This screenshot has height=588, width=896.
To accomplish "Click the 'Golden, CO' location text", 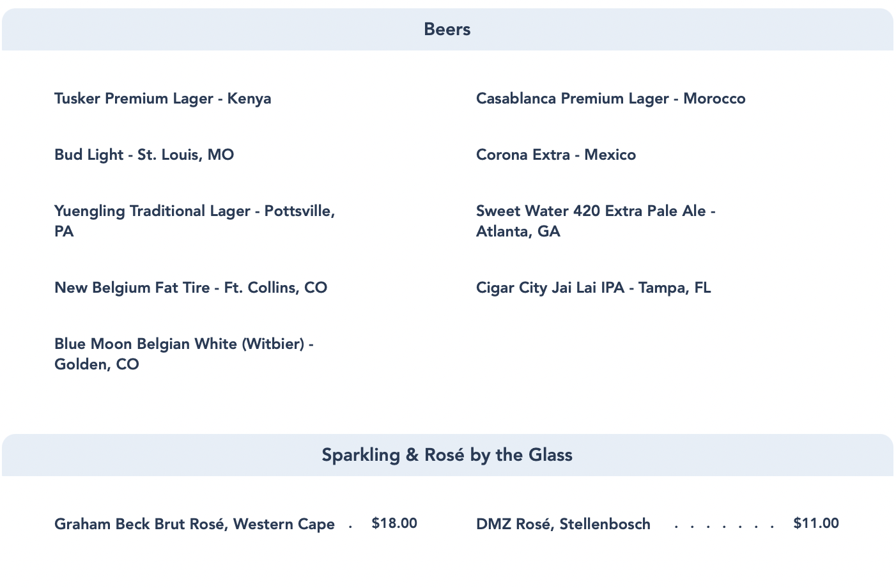I will pyautogui.click(x=97, y=364).
